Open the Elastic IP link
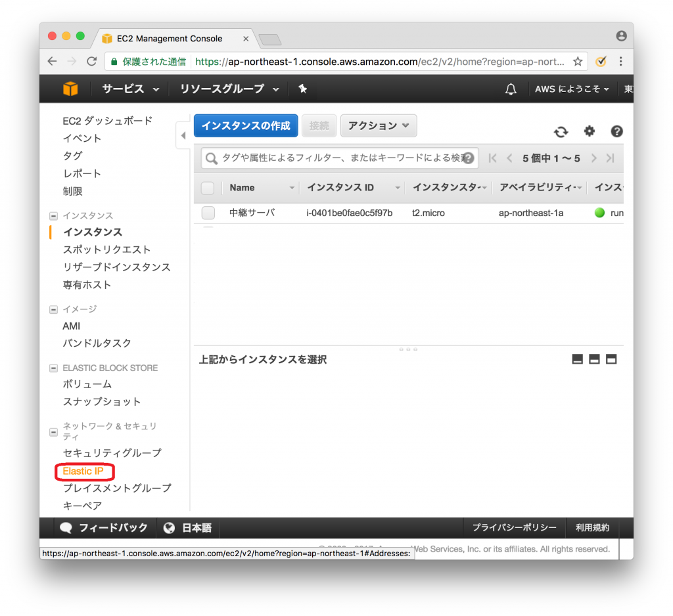673x616 pixels. (x=83, y=471)
